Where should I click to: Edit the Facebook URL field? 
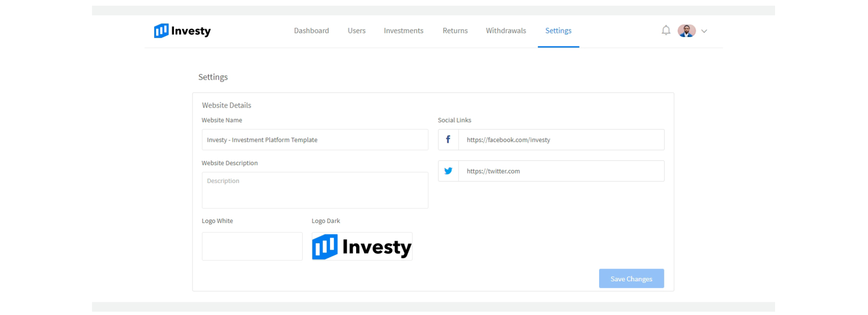coord(561,139)
